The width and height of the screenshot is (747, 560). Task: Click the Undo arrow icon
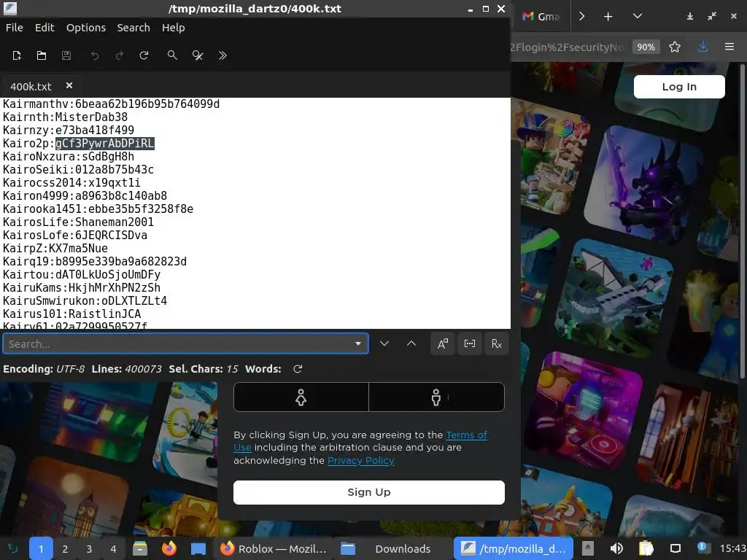pyautogui.click(x=94, y=55)
